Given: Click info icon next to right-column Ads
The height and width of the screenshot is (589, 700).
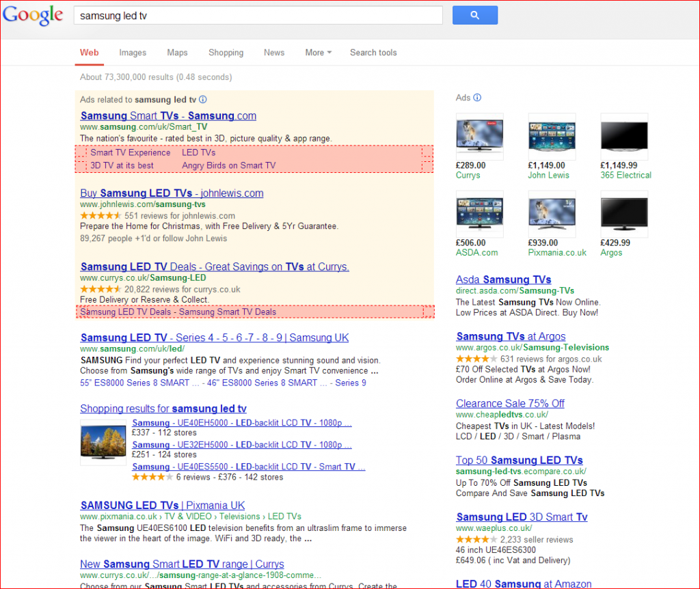Looking at the screenshot, I should (477, 98).
